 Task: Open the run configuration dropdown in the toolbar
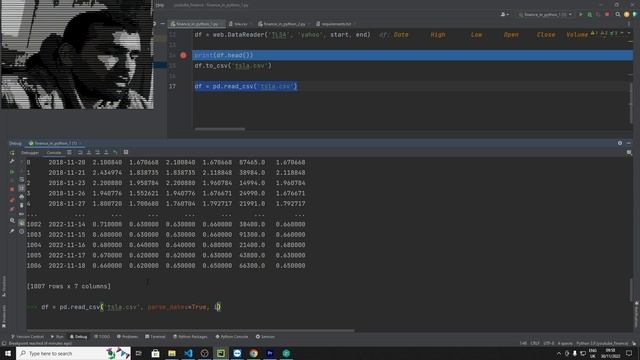coord(545,14)
